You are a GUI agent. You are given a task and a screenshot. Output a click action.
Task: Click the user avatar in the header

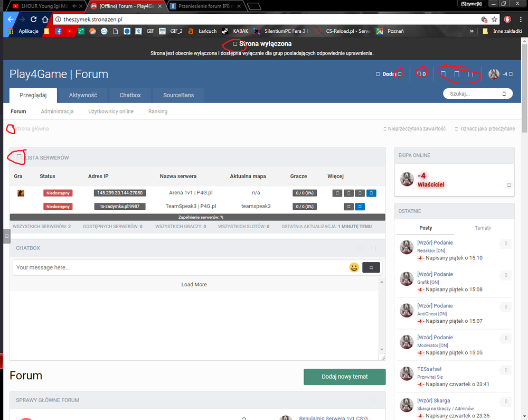tap(494, 74)
